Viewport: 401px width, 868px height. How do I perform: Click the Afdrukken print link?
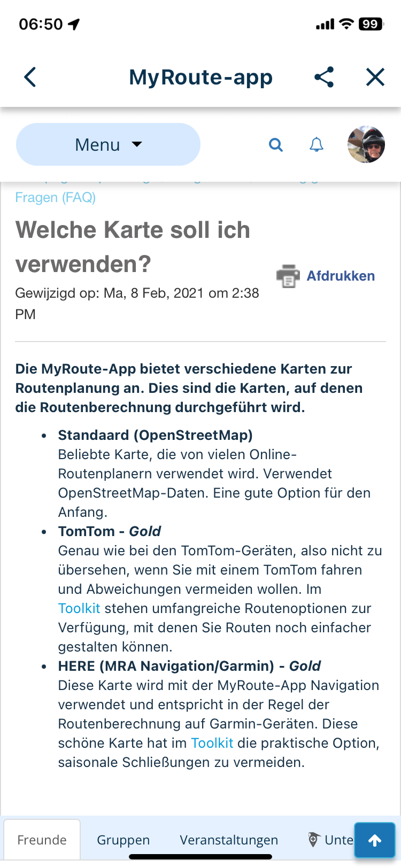(x=341, y=276)
